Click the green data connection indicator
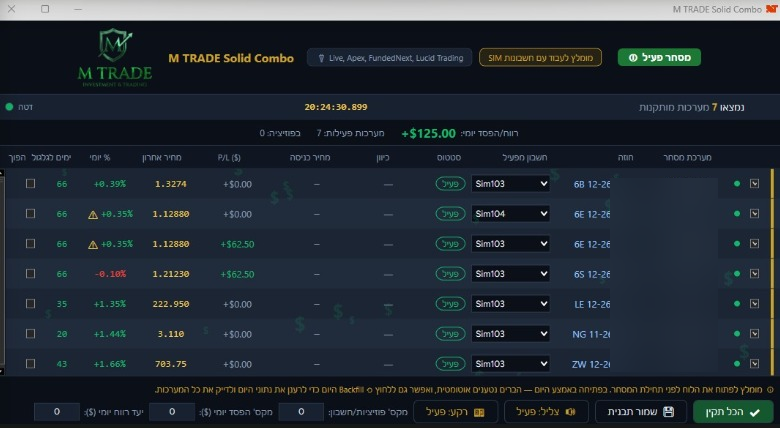This screenshot has width=780, height=428. 9,107
